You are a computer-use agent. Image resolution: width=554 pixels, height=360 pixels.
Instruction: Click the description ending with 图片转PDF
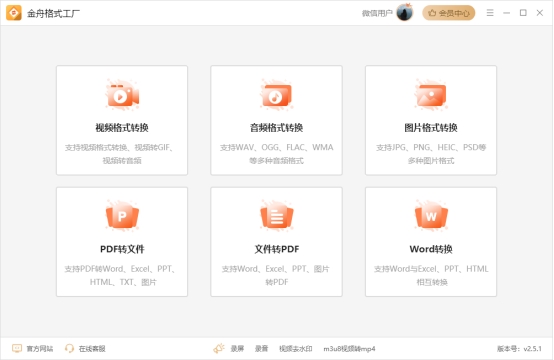pyautogui.click(x=277, y=275)
